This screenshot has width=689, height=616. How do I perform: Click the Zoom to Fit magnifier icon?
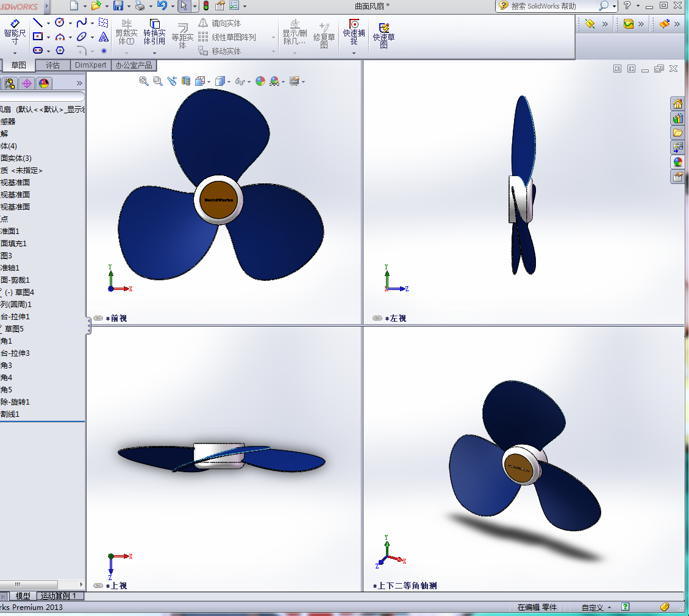[x=143, y=81]
